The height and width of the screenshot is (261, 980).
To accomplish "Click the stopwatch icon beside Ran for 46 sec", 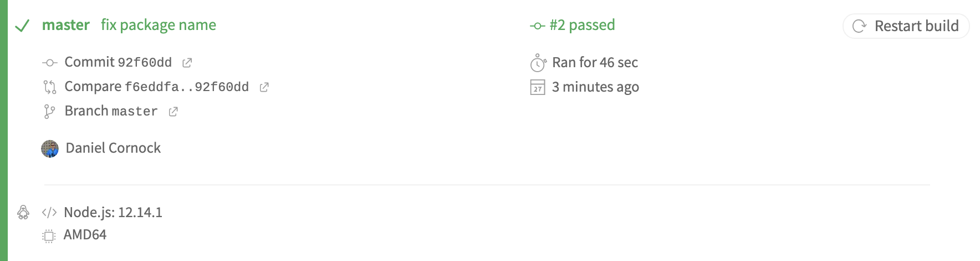I will (x=538, y=63).
